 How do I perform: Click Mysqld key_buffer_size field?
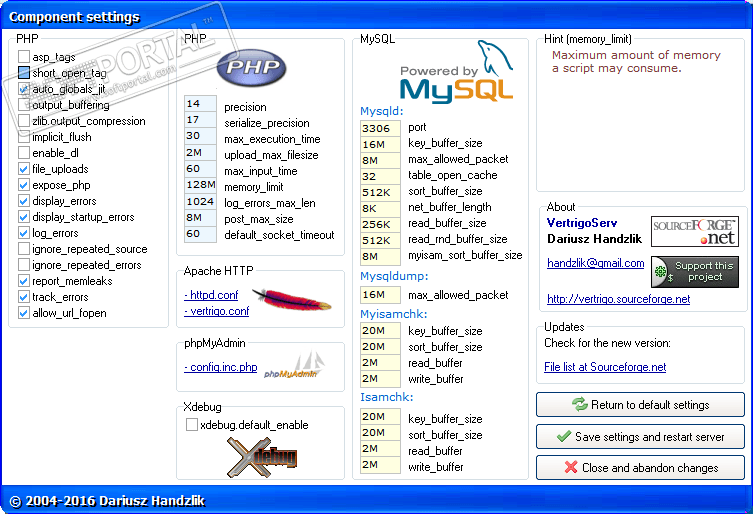coord(380,144)
